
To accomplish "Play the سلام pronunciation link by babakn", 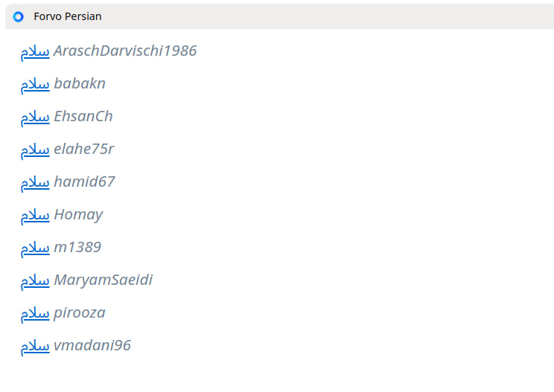I will 35,84.
